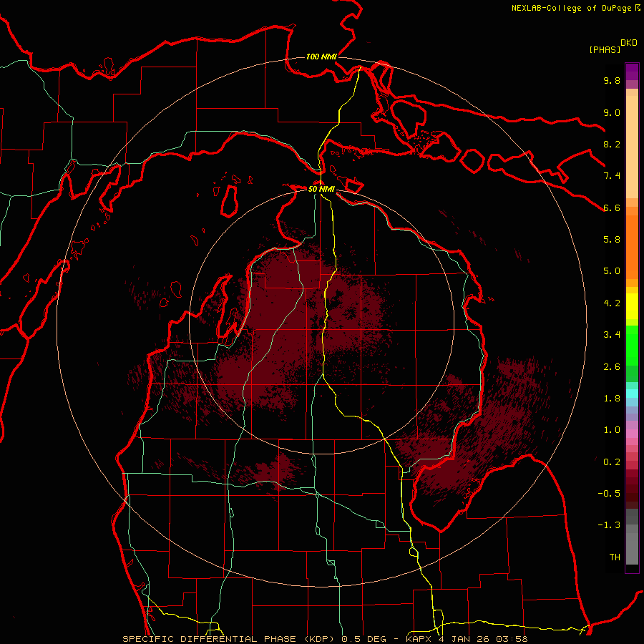This screenshot has width=644, height=644.
Task: Click the 1.8 scale value label
Action: (x=612, y=398)
